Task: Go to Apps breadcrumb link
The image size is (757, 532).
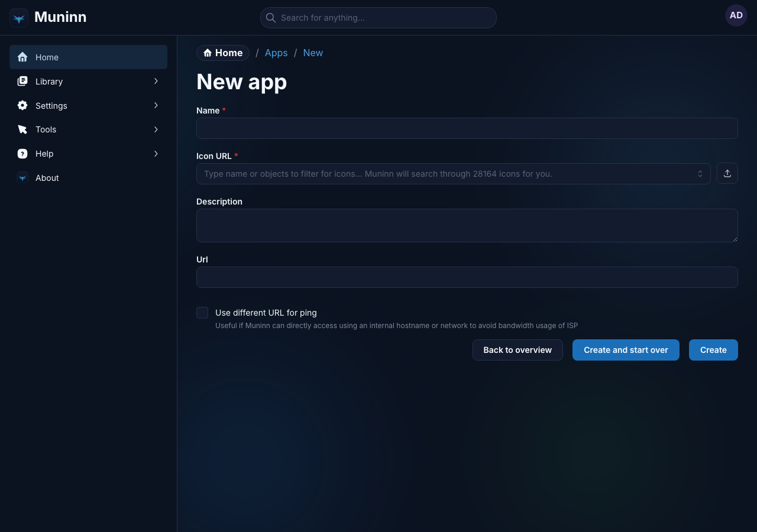Action: [x=276, y=53]
